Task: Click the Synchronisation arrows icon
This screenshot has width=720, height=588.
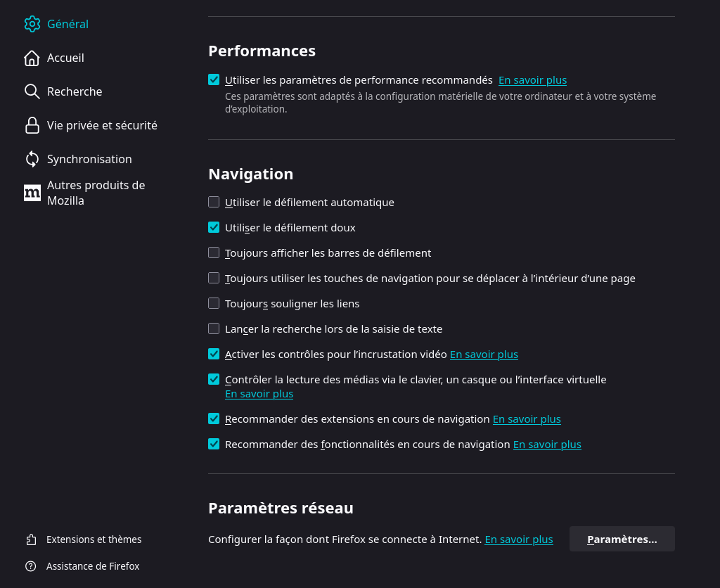Action: coord(32,159)
